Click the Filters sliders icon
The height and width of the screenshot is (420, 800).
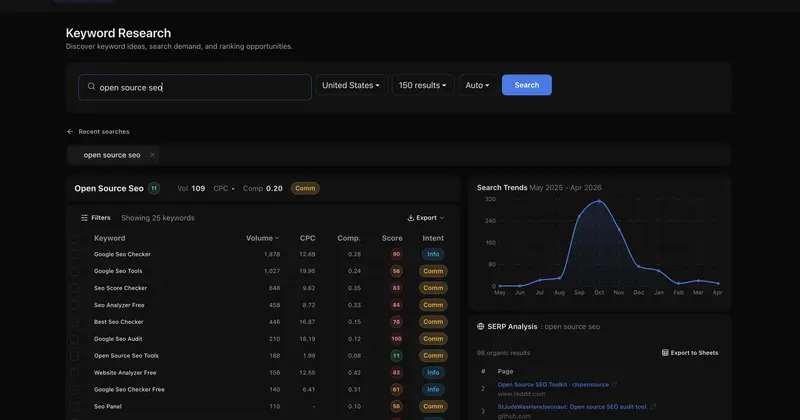[84, 218]
